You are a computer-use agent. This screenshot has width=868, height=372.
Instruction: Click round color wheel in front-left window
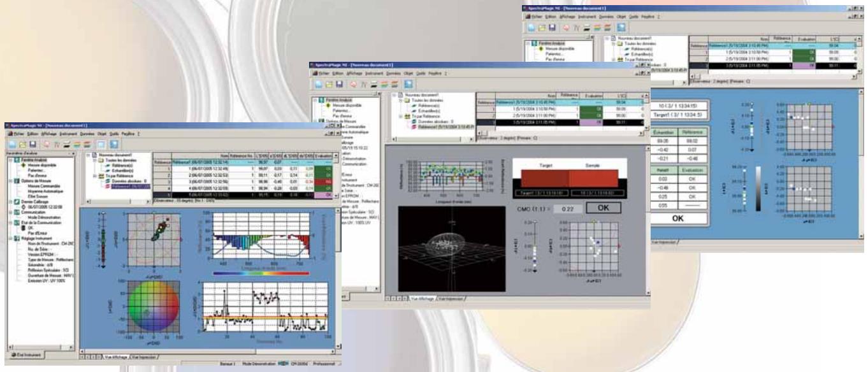(155, 305)
